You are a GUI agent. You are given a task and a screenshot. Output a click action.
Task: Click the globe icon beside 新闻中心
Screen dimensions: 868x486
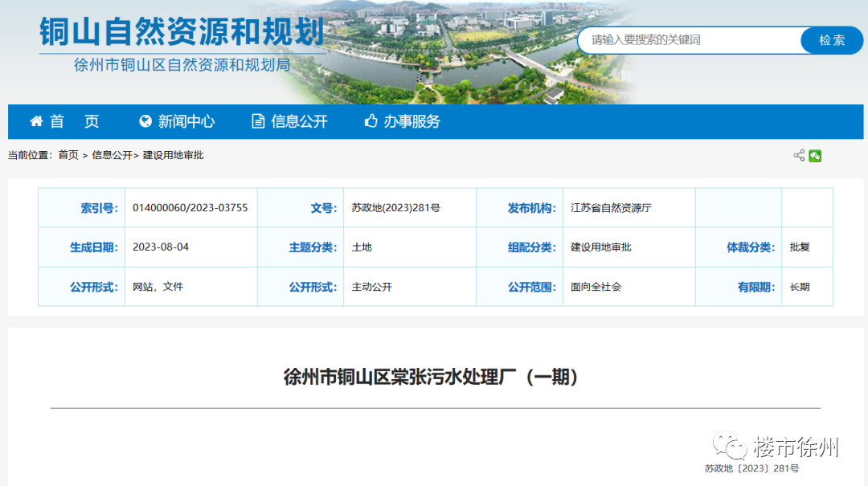[x=145, y=121]
